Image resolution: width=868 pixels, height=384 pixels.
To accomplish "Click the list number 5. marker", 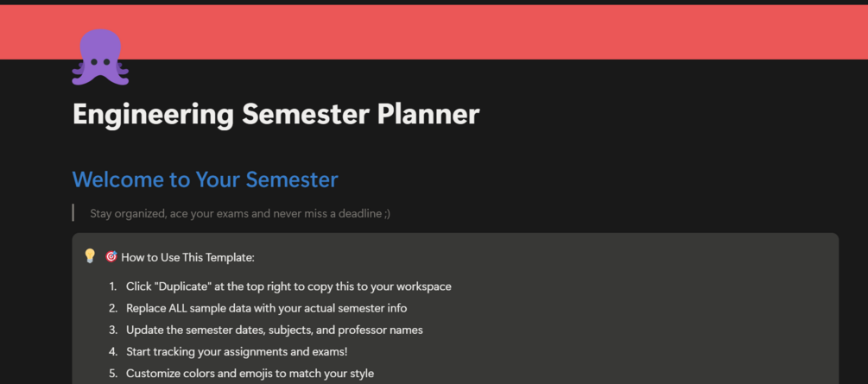I will (113, 374).
